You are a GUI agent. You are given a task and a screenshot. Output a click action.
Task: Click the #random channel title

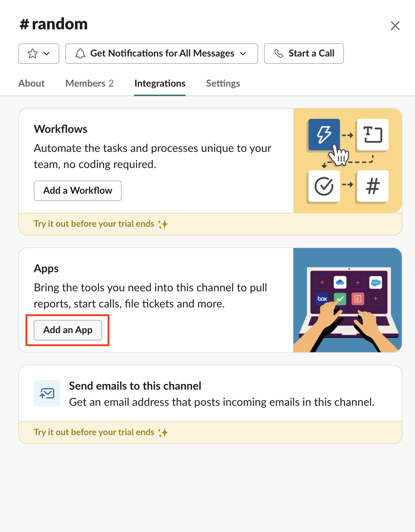tap(54, 24)
